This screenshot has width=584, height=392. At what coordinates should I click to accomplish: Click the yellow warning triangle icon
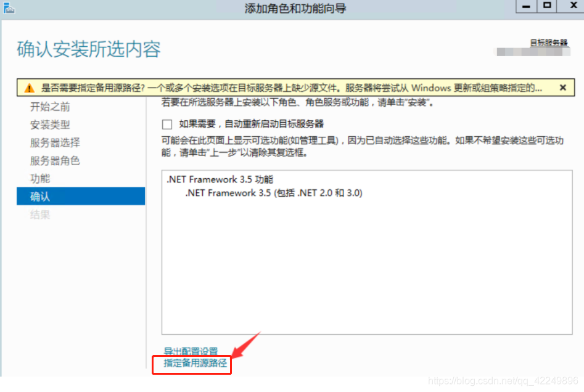pos(28,88)
